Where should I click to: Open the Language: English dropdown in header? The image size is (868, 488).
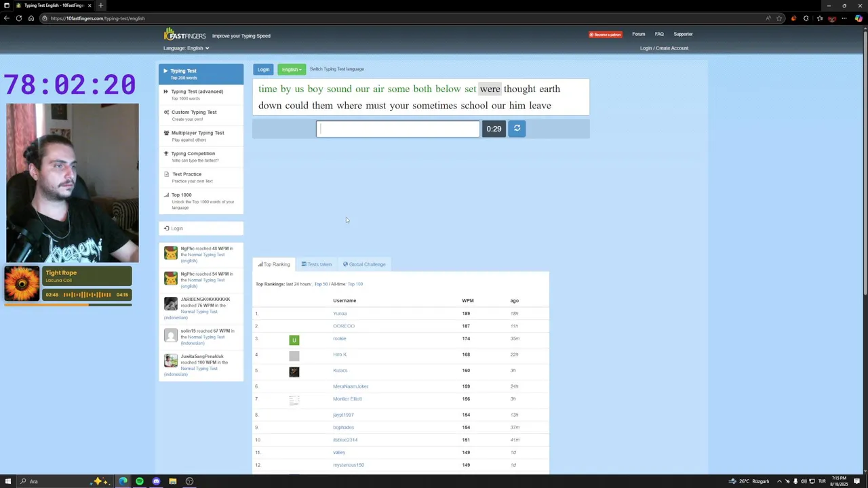click(186, 48)
